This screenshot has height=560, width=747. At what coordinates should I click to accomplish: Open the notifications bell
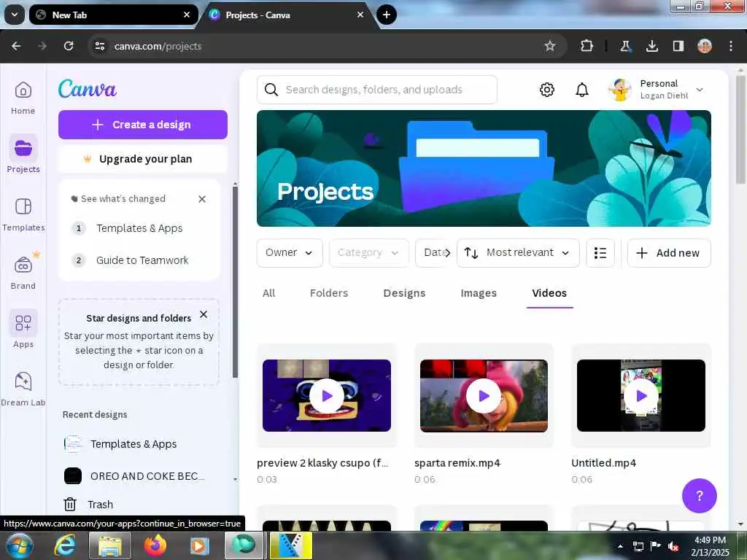(581, 90)
